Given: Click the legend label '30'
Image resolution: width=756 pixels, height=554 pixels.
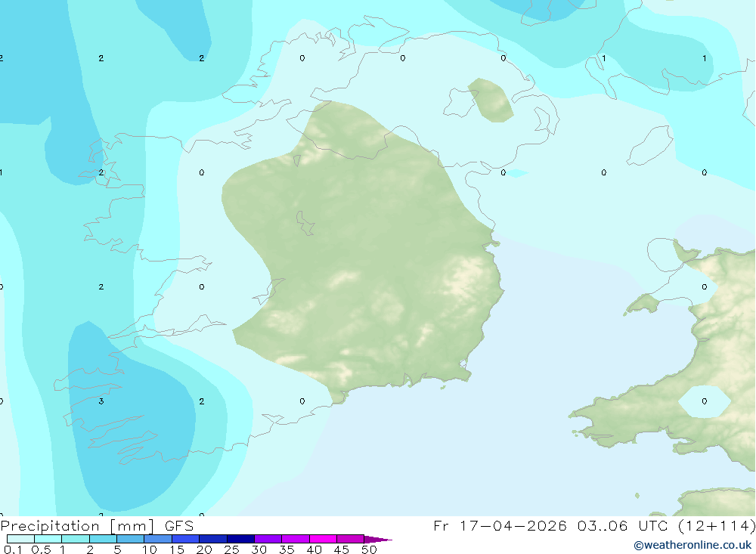Looking at the screenshot, I should 259,549.
